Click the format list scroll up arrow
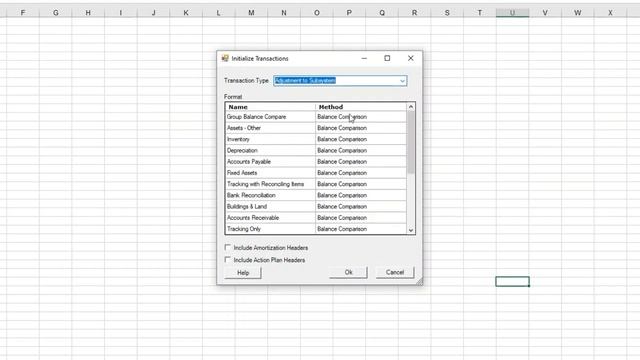 tap(411, 107)
